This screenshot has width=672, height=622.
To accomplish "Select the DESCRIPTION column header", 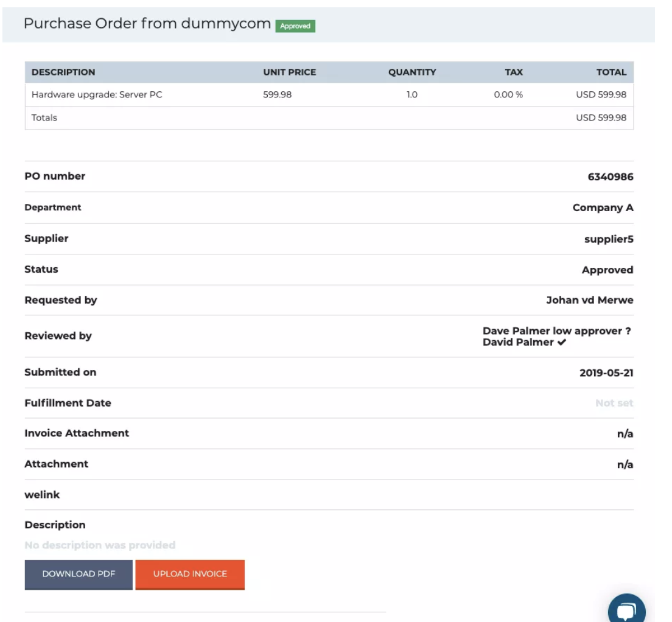I will pos(63,72).
